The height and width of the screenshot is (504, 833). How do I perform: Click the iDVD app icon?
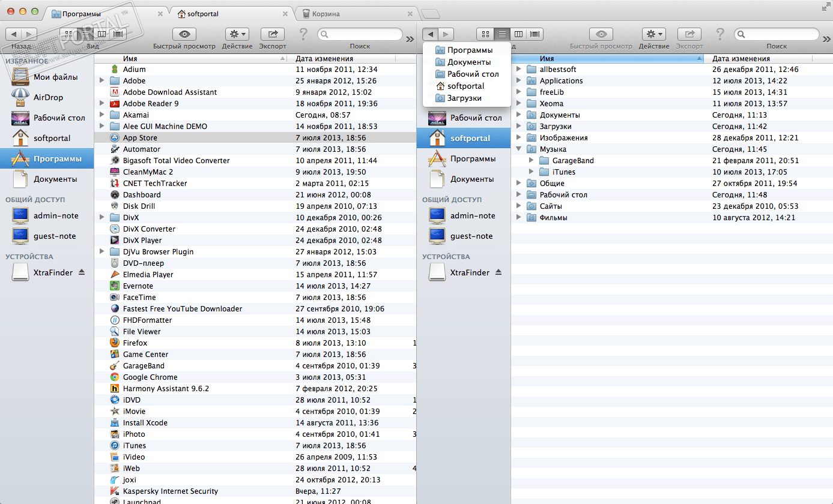tap(115, 400)
